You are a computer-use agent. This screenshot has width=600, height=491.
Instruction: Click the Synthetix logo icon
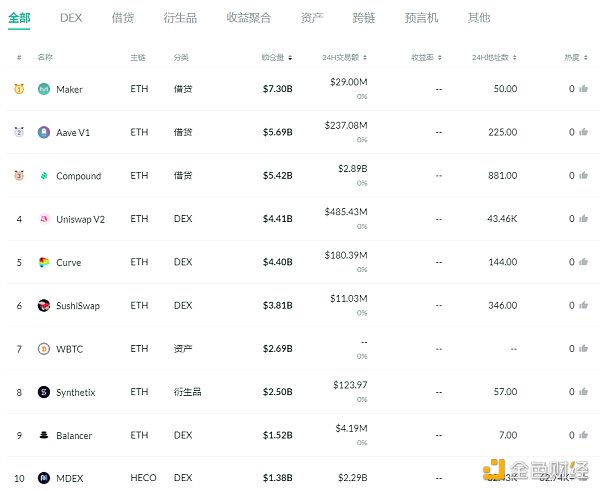pos(44,392)
